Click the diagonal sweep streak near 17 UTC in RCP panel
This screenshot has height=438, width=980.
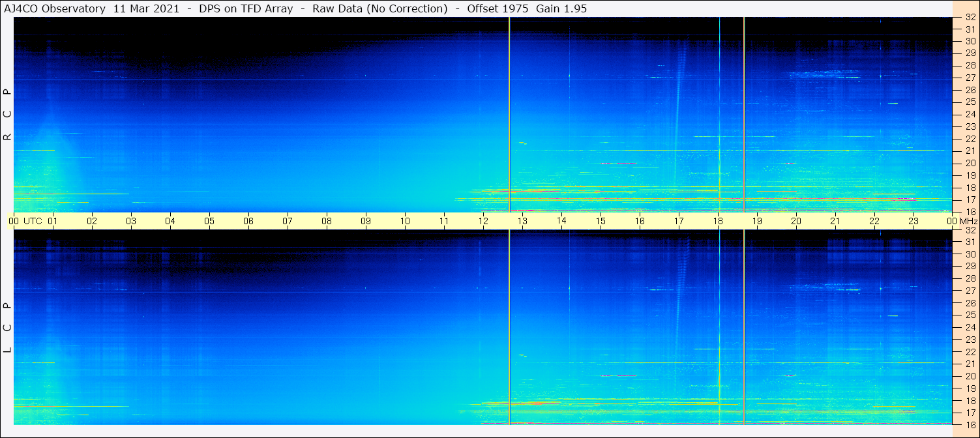pos(678,117)
